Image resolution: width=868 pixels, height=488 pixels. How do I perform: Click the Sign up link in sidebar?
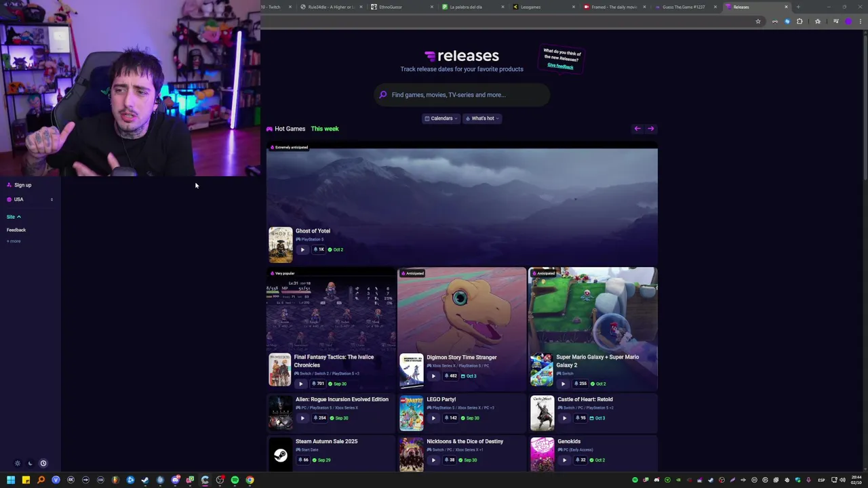[23, 185]
